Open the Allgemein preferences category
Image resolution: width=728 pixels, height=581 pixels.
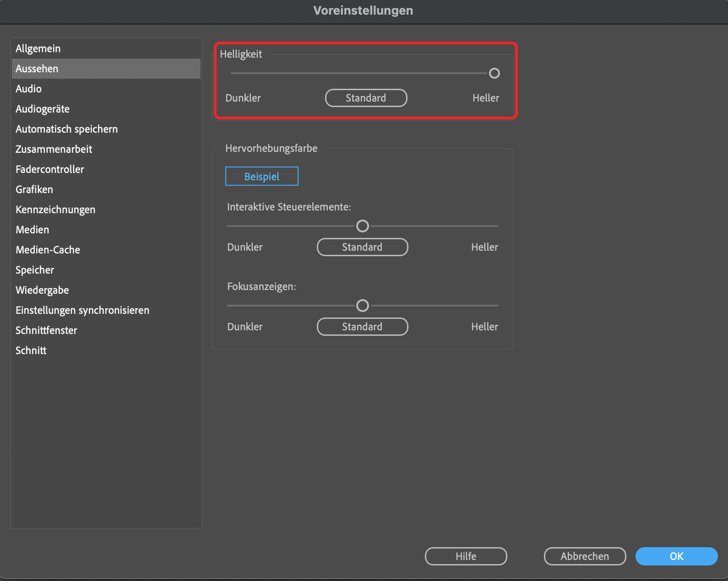pyautogui.click(x=38, y=48)
